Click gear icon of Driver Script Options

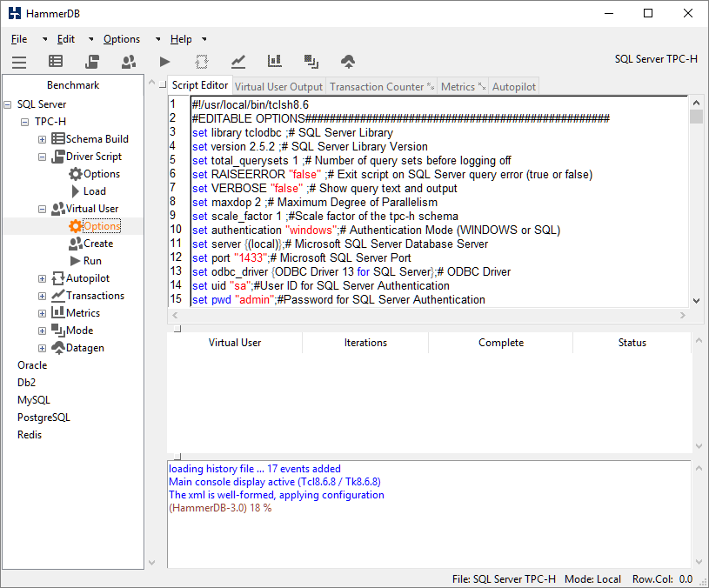(x=76, y=174)
